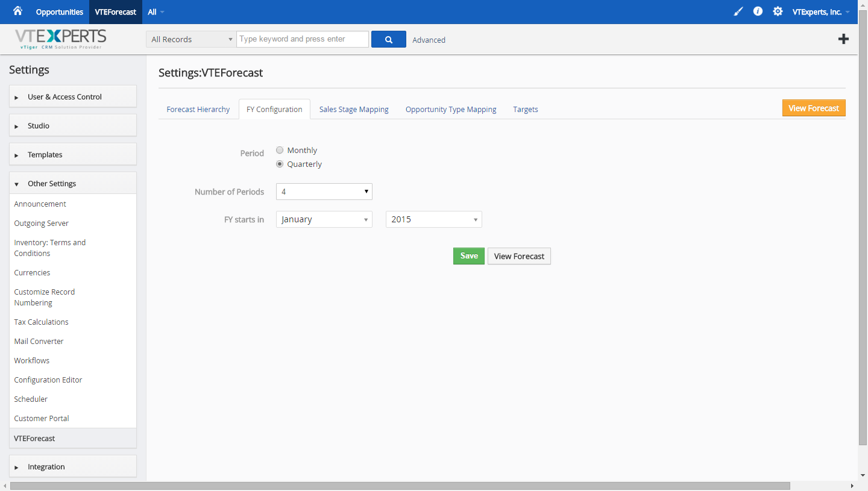Click the horizontal scrollbar left arrow

tap(5, 486)
